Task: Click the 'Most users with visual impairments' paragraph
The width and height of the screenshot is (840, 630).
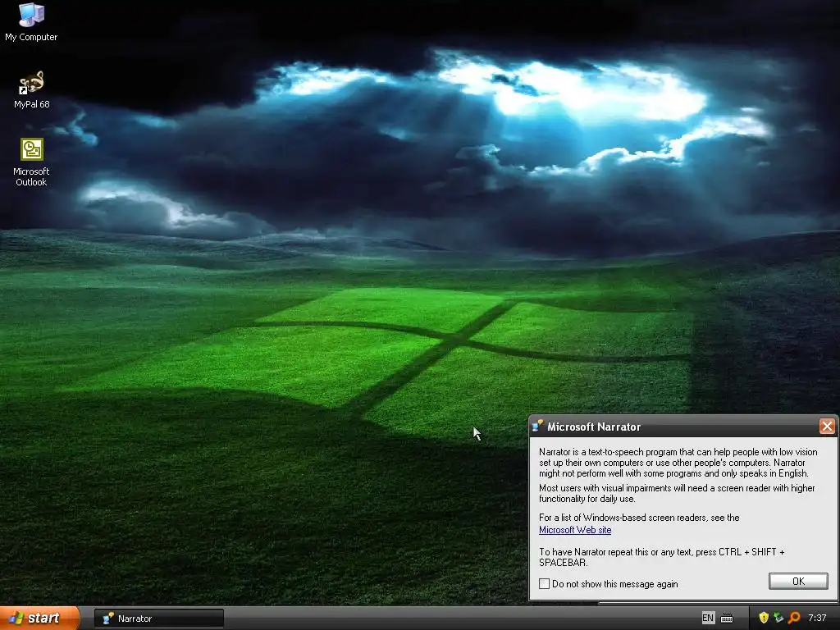Action: [x=677, y=493]
